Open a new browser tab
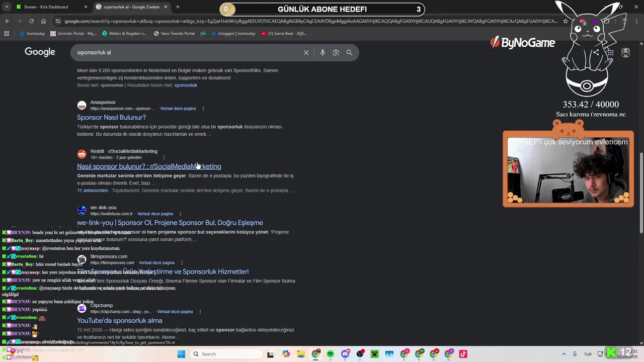Viewport: 644px width, 362px height. (x=178, y=7)
